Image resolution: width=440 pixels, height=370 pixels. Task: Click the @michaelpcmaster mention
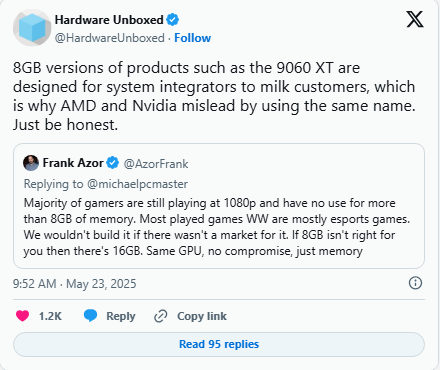click(x=137, y=184)
